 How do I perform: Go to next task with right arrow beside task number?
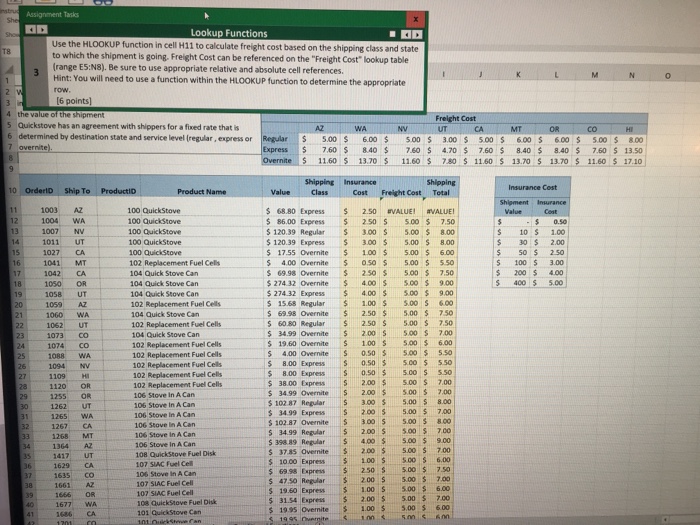point(42,29)
